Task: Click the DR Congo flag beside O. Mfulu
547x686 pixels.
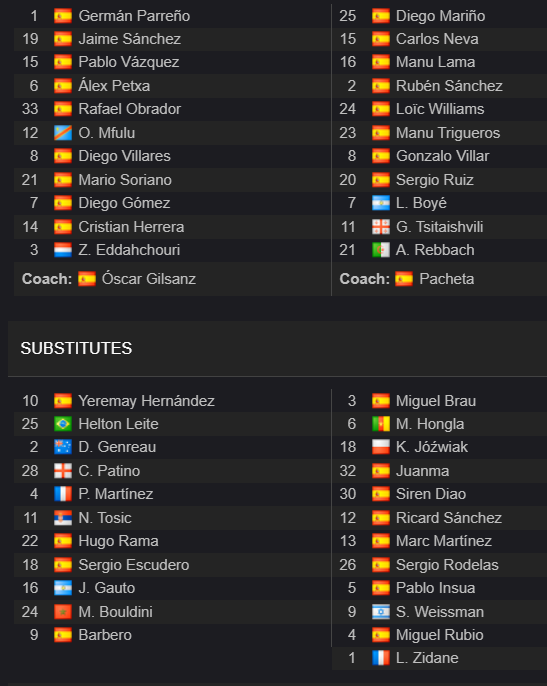Action: point(63,133)
